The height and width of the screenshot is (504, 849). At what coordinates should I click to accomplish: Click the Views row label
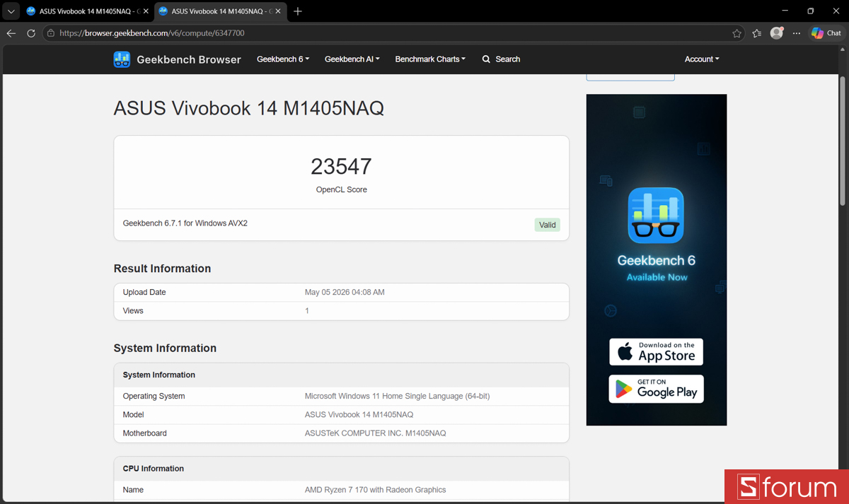coord(133,310)
